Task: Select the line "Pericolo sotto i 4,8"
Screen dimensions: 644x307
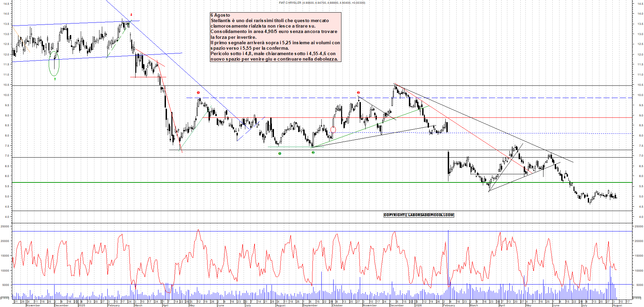Action: click(273, 53)
